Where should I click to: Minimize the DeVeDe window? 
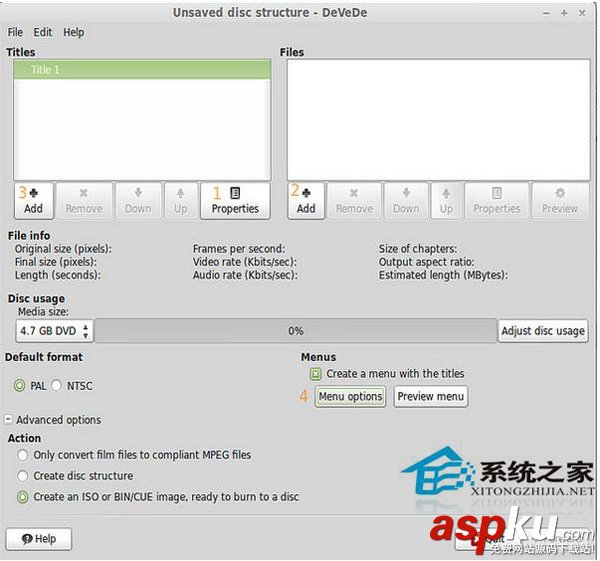pyautogui.click(x=546, y=13)
